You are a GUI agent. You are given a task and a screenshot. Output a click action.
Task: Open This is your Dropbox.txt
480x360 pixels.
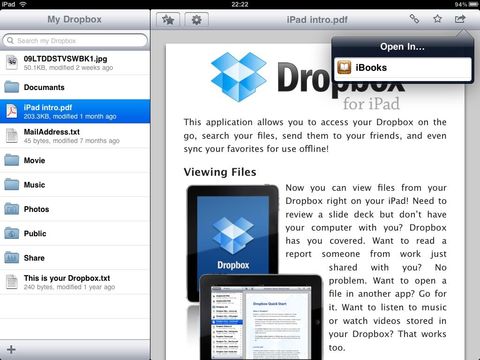coord(75,282)
